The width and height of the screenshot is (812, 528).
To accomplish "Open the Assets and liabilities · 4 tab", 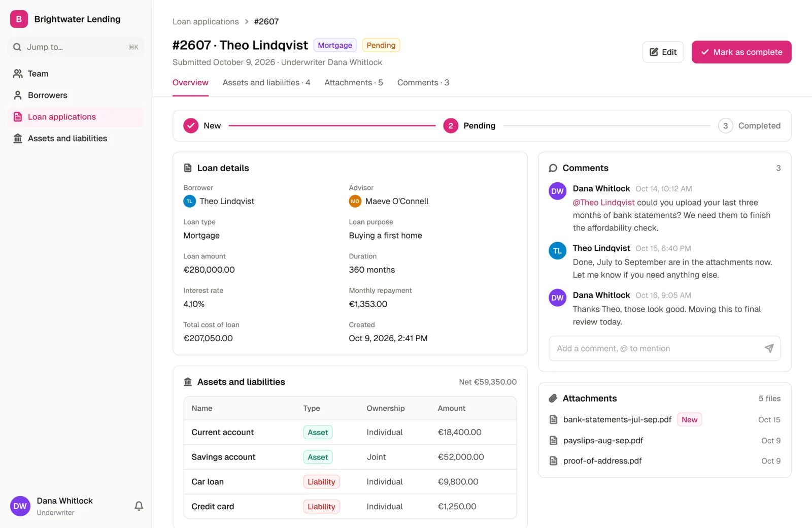I will (266, 83).
